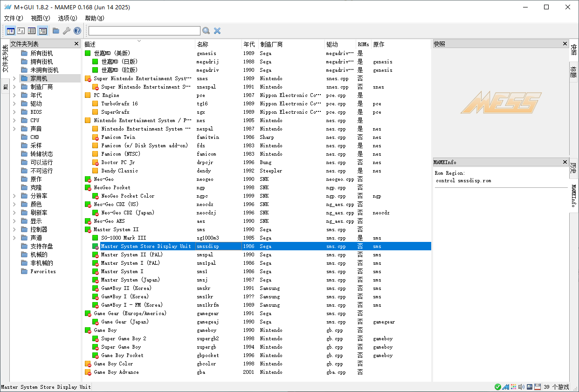
Task: Select the Neo-Geo CDZ (US) row
Action: click(257, 204)
